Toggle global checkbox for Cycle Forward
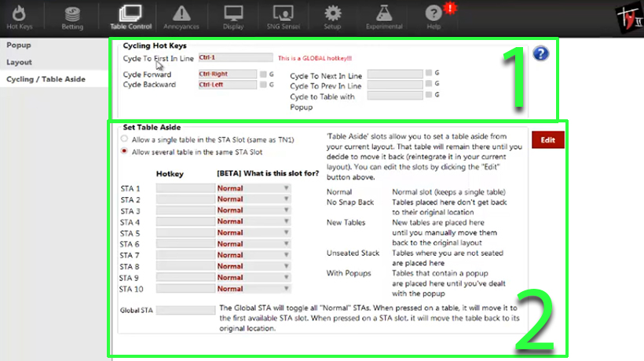The width and height of the screenshot is (644, 361). pos(263,74)
